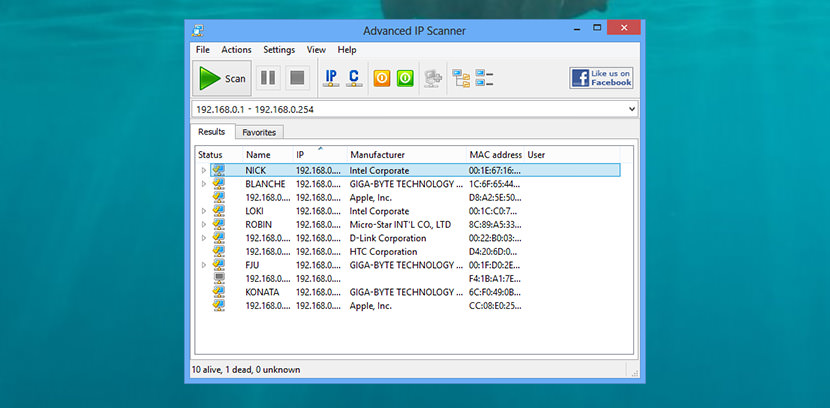Pause the scan

click(268, 78)
